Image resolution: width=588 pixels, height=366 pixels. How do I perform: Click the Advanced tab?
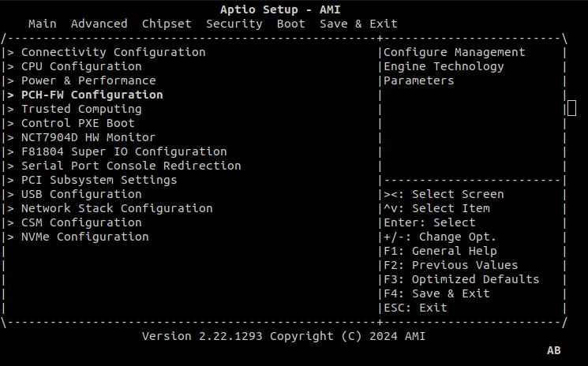click(x=99, y=24)
